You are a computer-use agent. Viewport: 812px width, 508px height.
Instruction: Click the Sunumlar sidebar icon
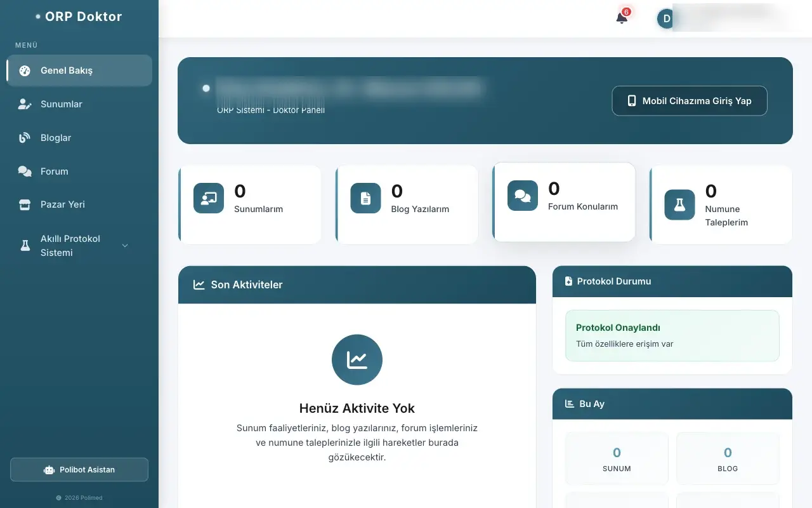[x=25, y=104]
